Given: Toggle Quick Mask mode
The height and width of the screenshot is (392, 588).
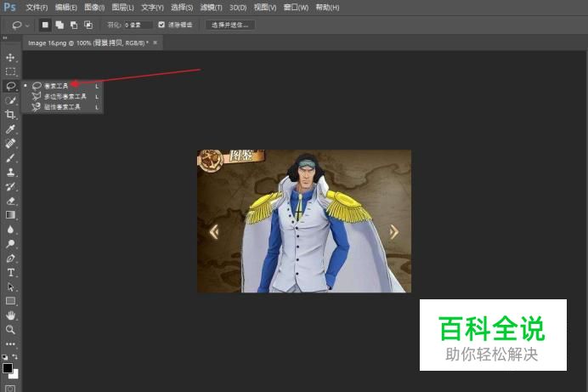Looking at the screenshot, I should [10, 389].
